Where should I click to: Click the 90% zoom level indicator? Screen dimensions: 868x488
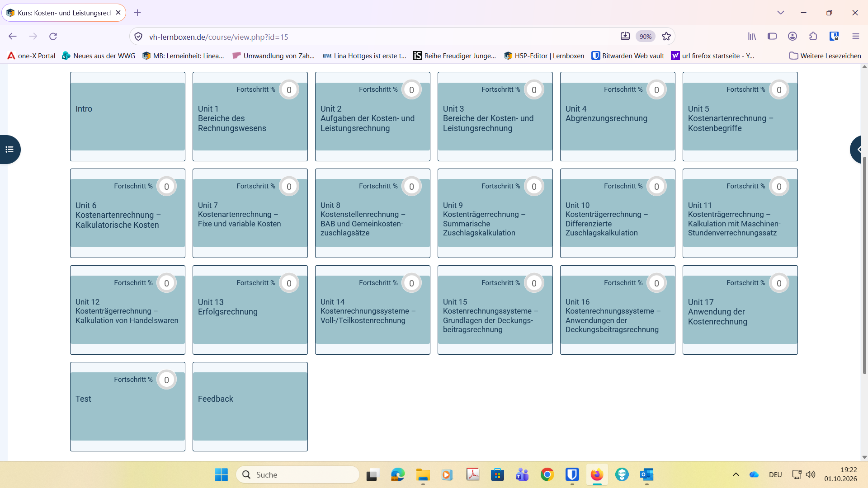pyautogui.click(x=646, y=37)
